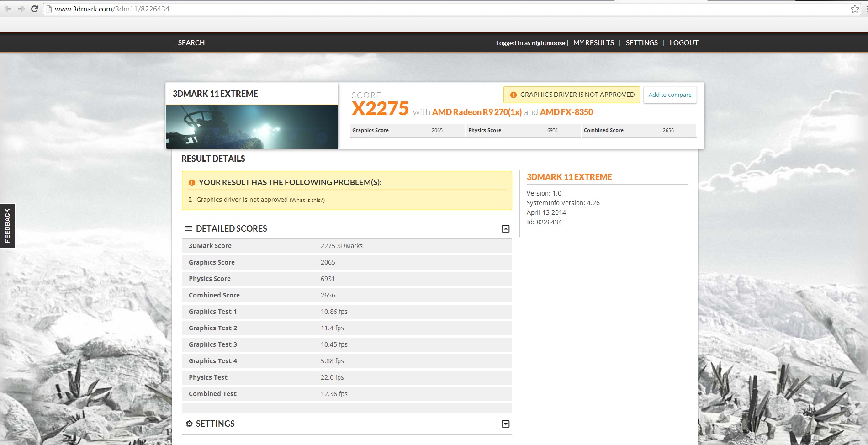Click the Add to compare button

pyautogui.click(x=670, y=95)
